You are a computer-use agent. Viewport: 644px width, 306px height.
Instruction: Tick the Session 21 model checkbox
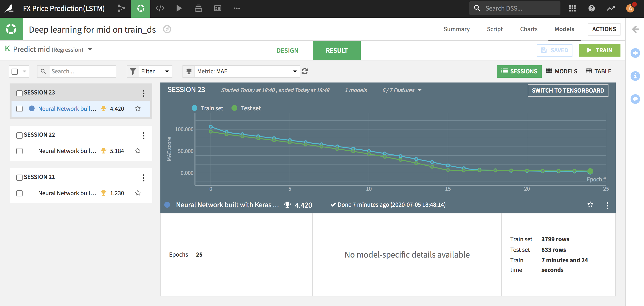19,193
